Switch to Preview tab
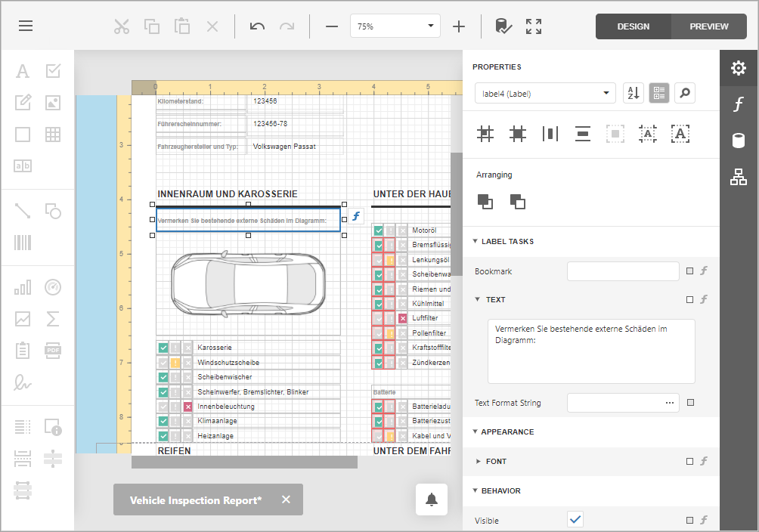 tap(708, 26)
